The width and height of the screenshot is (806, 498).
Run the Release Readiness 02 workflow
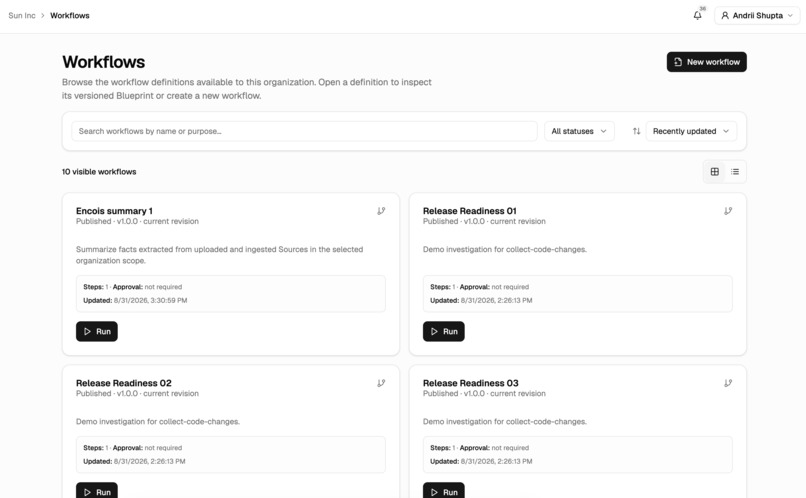tap(97, 491)
